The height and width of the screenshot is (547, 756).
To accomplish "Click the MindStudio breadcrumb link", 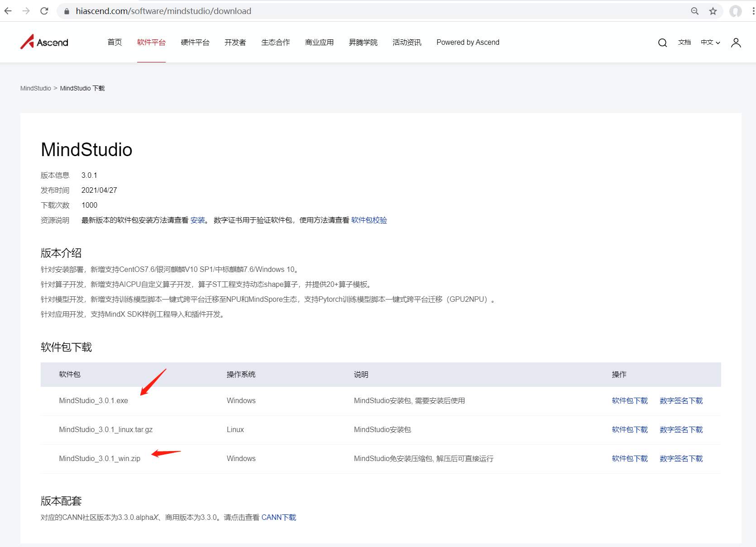I will point(36,88).
